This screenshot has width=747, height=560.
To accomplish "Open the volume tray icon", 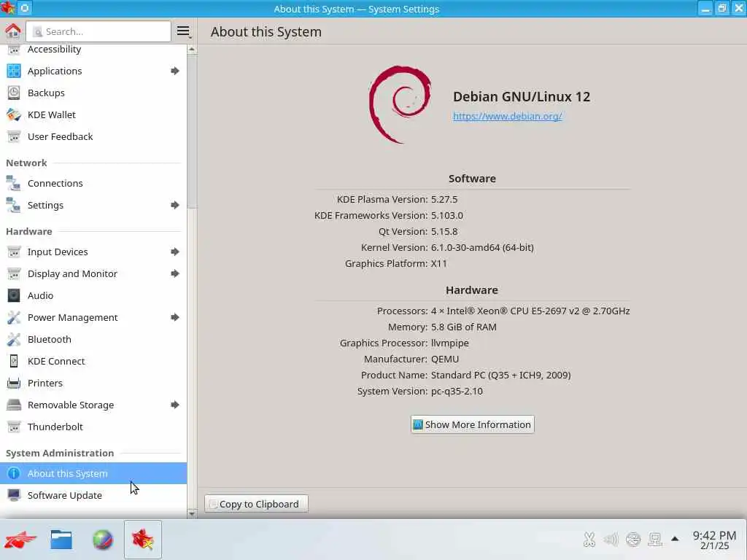I will click(x=611, y=539).
